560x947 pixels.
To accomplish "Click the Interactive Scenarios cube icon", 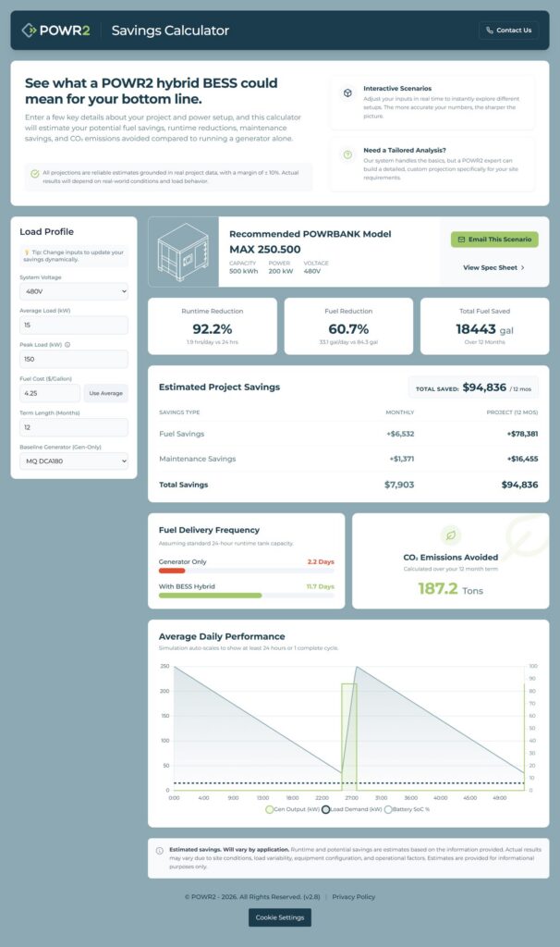I will pos(347,93).
